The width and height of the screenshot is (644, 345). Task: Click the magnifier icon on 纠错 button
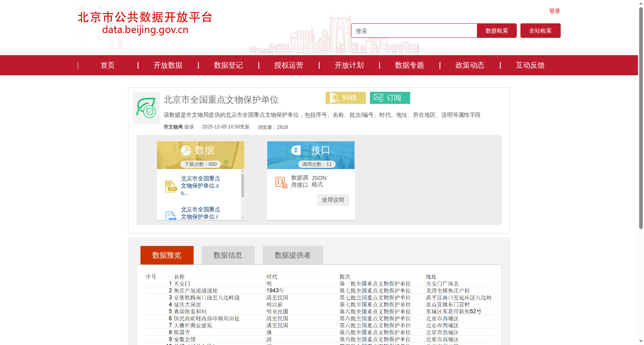tap(335, 98)
